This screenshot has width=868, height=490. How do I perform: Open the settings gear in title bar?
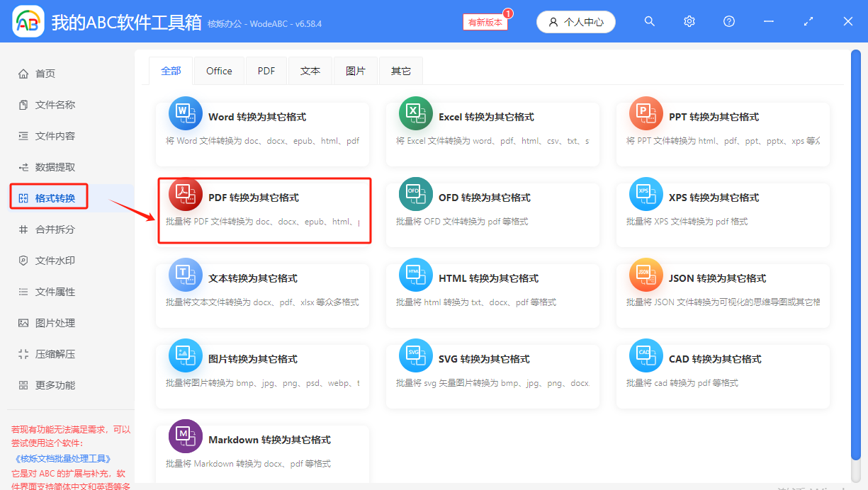(689, 22)
